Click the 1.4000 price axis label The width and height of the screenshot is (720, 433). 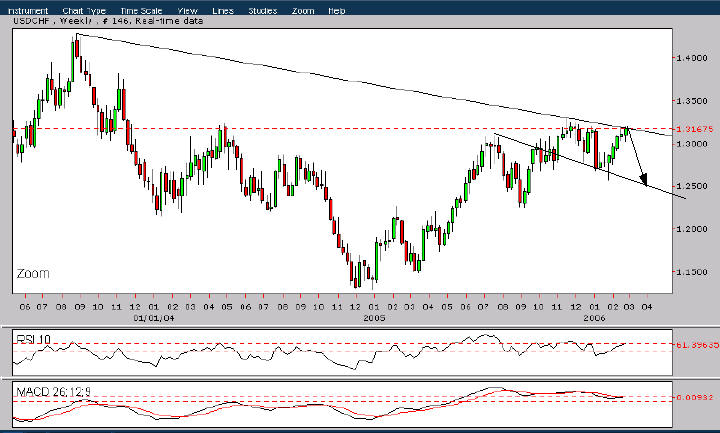(x=691, y=58)
